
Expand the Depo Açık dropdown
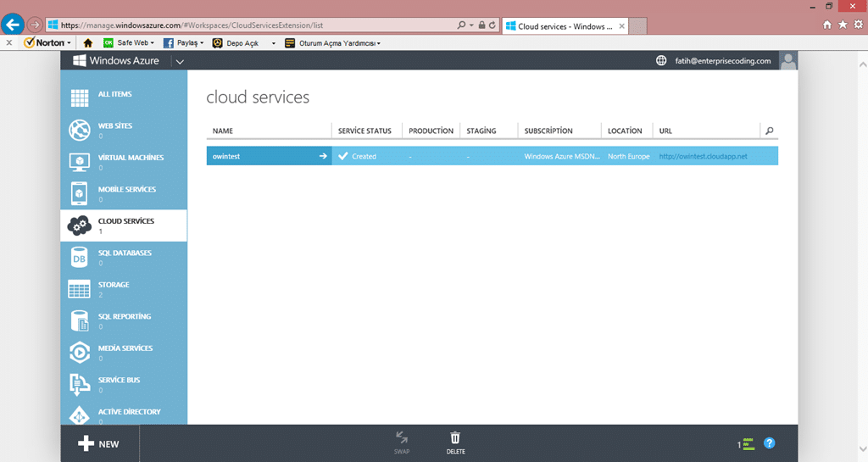click(274, 43)
